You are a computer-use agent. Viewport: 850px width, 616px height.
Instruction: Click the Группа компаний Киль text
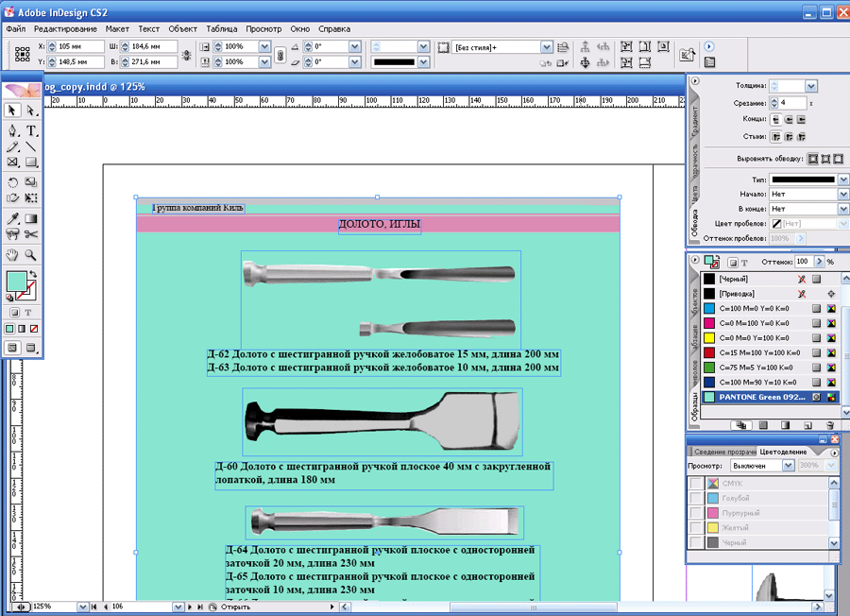198,208
